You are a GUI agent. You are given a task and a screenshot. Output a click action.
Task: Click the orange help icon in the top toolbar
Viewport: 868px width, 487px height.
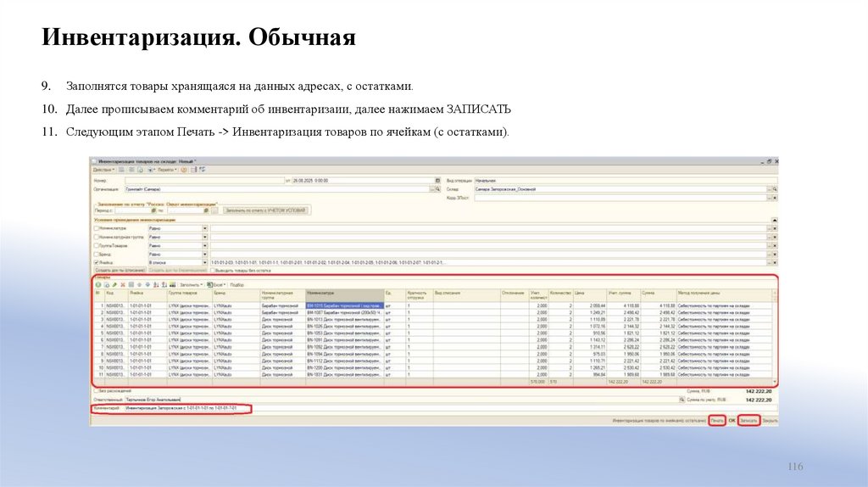tap(184, 170)
